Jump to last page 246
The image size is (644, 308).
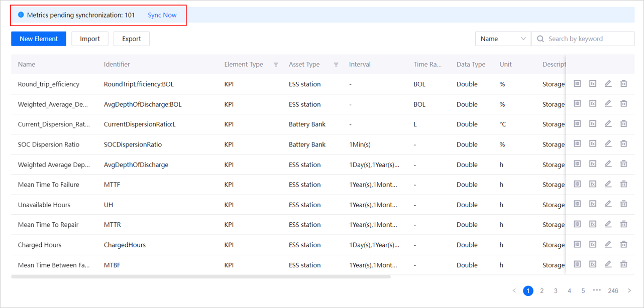pyautogui.click(x=613, y=290)
